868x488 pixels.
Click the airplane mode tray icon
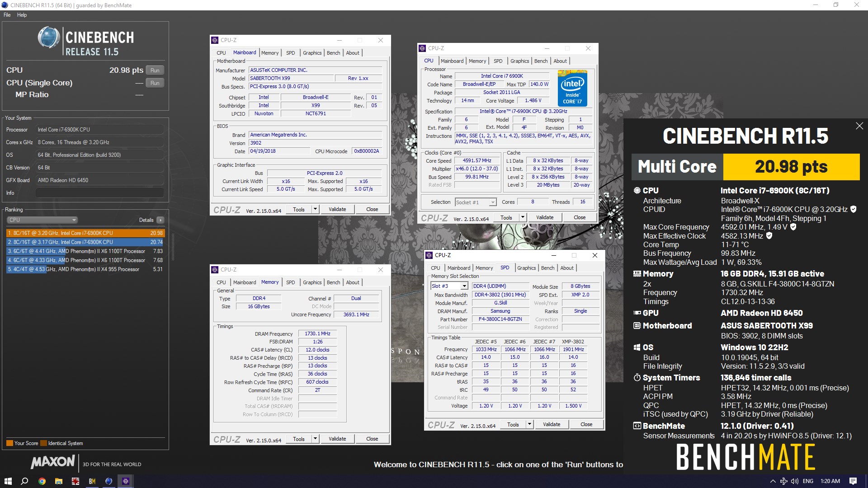click(x=784, y=481)
